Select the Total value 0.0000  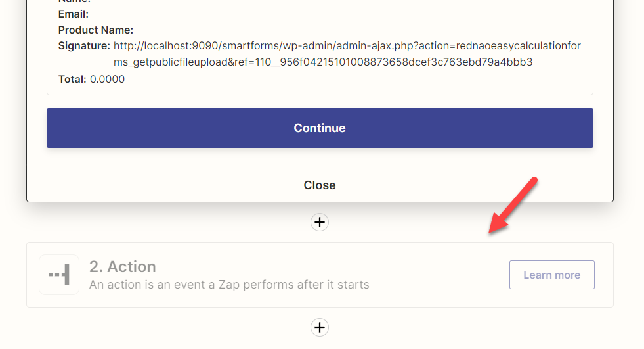[107, 79]
